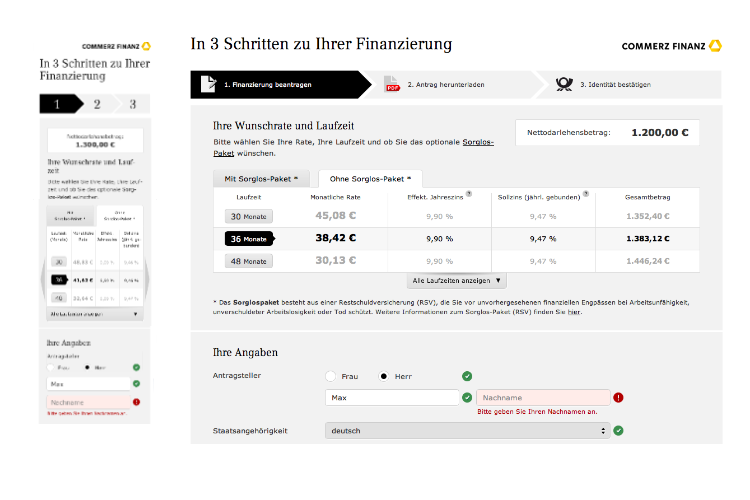Click the green checkmark beside the Max field
The image size is (750, 500).
[467, 398]
